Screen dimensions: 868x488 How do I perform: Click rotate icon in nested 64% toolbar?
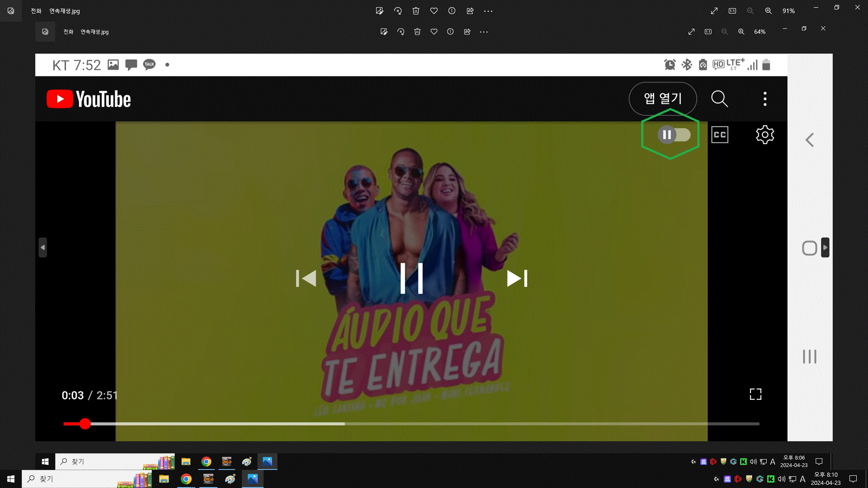(401, 32)
